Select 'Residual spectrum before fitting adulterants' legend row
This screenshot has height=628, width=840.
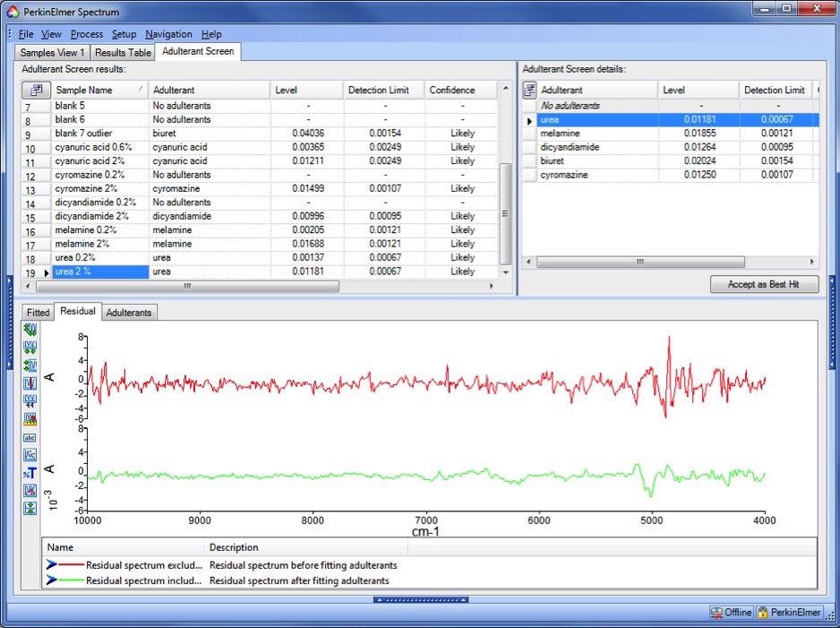click(430, 565)
